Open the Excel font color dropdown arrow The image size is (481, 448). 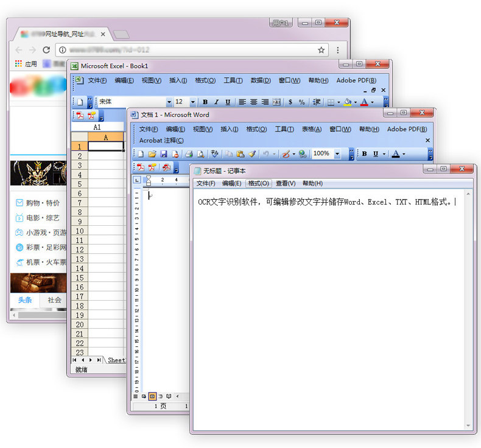click(373, 102)
